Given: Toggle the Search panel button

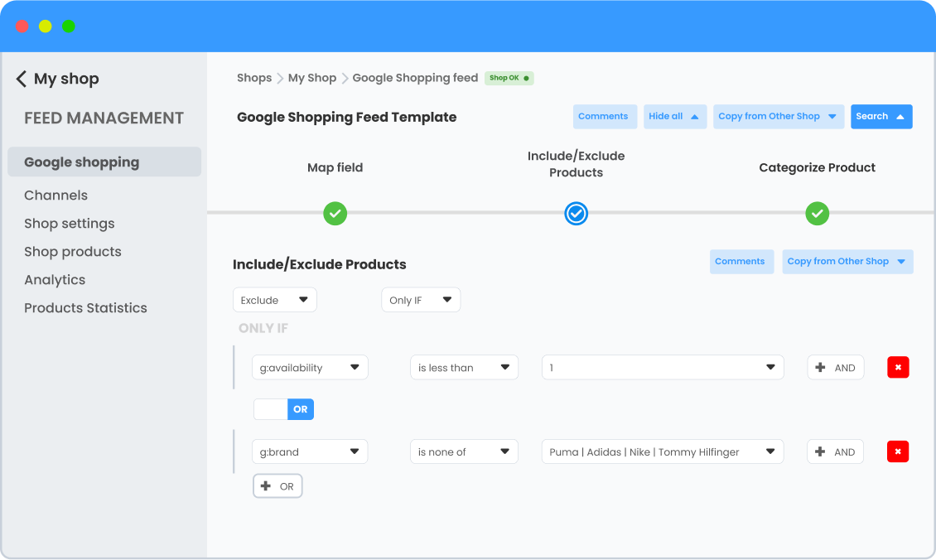Looking at the screenshot, I should tap(881, 117).
